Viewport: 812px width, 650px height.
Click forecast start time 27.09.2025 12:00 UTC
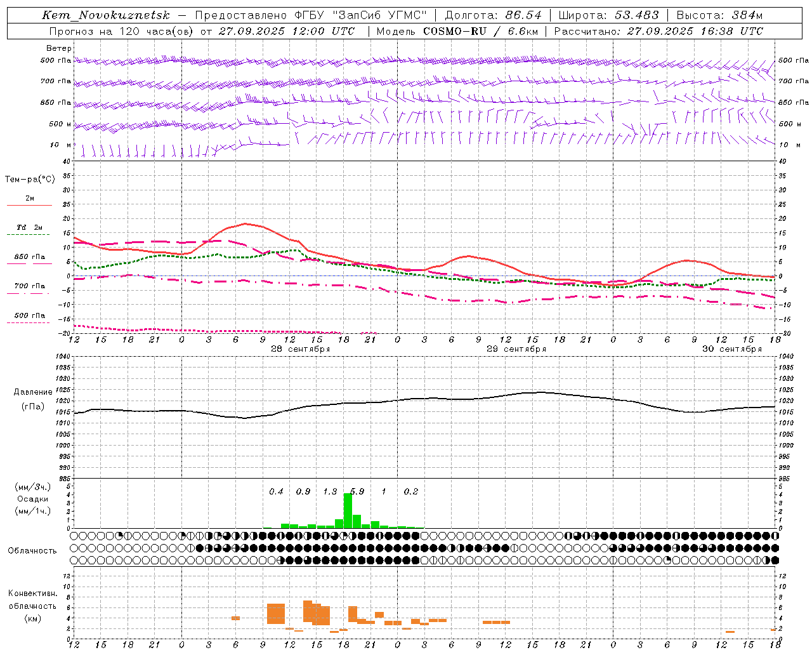point(287,31)
